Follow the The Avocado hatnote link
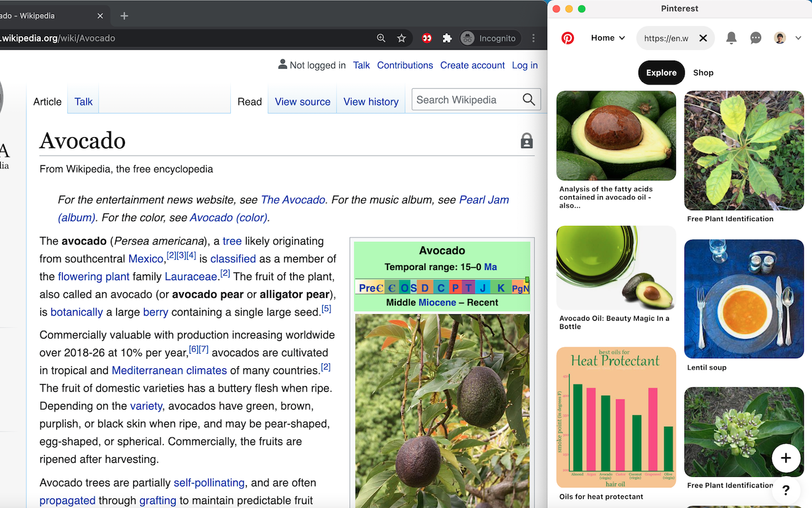The image size is (812, 508). [x=293, y=199]
